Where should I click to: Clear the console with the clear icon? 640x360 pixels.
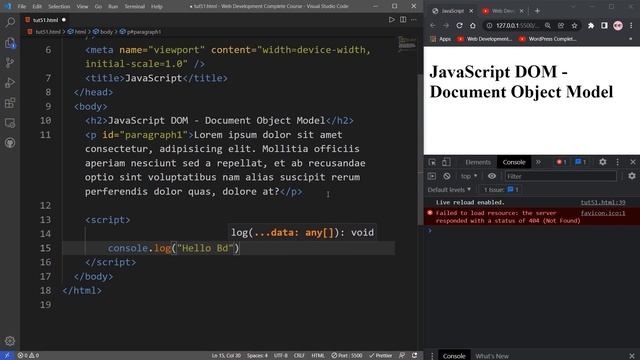[x=447, y=176]
